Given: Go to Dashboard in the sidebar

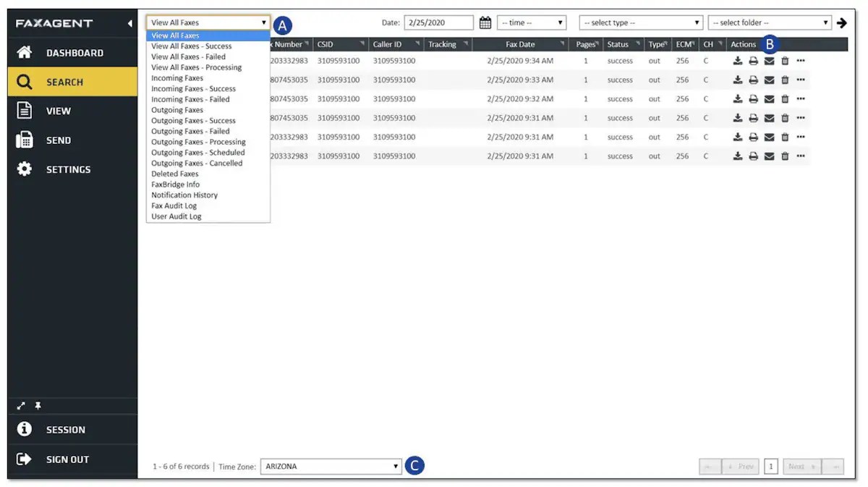Looking at the screenshot, I should (x=74, y=53).
